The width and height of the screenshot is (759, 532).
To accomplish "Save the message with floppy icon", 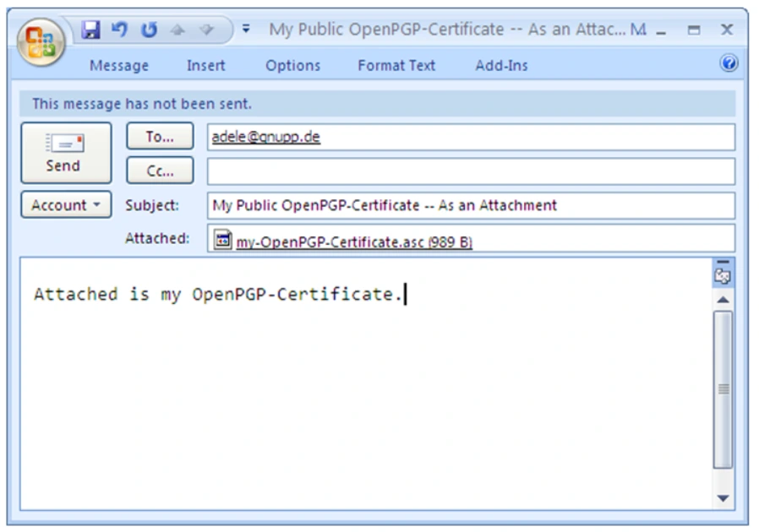I will [90, 30].
